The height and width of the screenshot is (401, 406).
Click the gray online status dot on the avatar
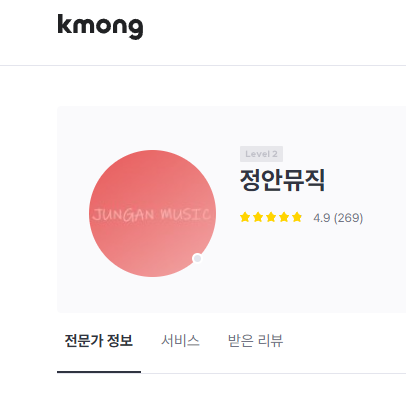pyautogui.click(x=197, y=258)
